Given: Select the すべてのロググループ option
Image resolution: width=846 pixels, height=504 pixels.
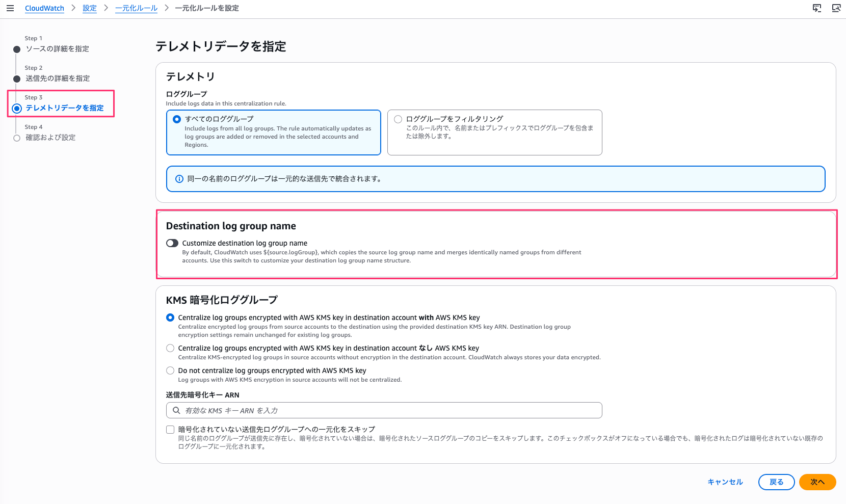Looking at the screenshot, I should click(176, 119).
